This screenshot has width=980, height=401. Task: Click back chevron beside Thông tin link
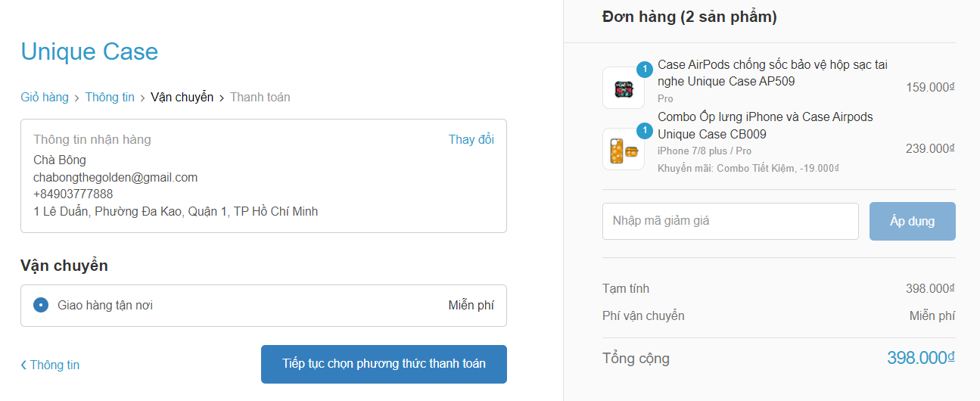tap(23, 365)
